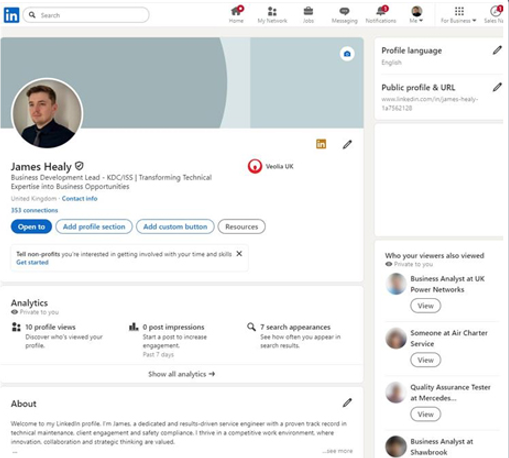
Task: View Someone at Air Charter Service
Action: click(426, 360)
